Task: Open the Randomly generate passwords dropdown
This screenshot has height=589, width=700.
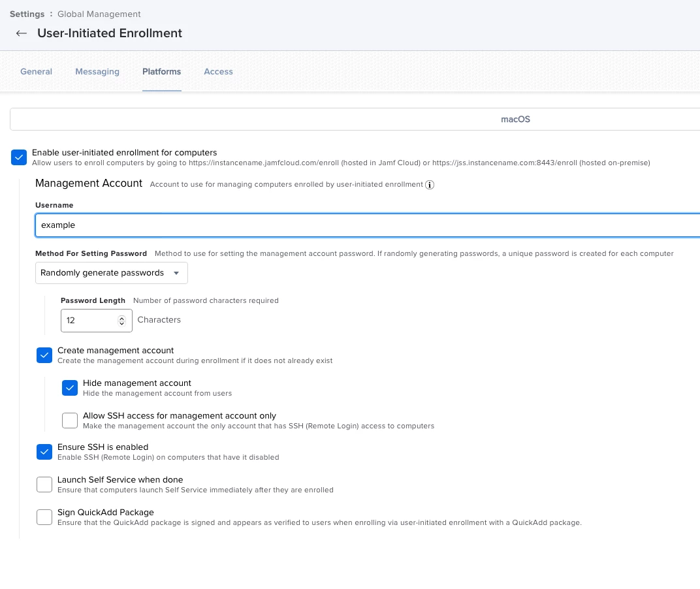Action: click(x=112, y=273)
